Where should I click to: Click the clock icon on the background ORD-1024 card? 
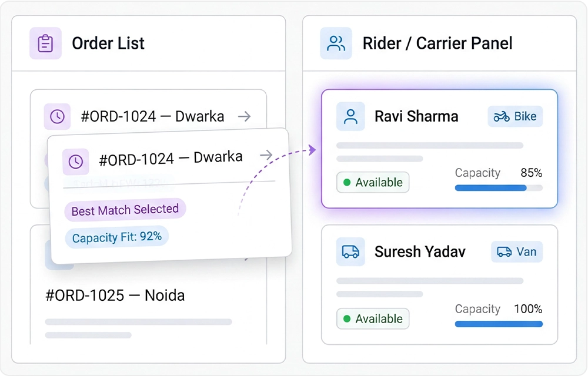tap(57, 116)
